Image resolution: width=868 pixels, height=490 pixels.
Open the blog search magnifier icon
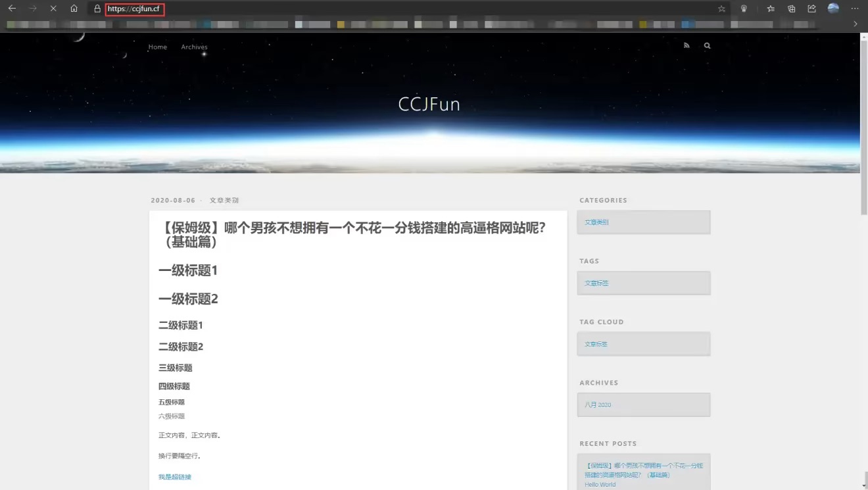point(707,45)
